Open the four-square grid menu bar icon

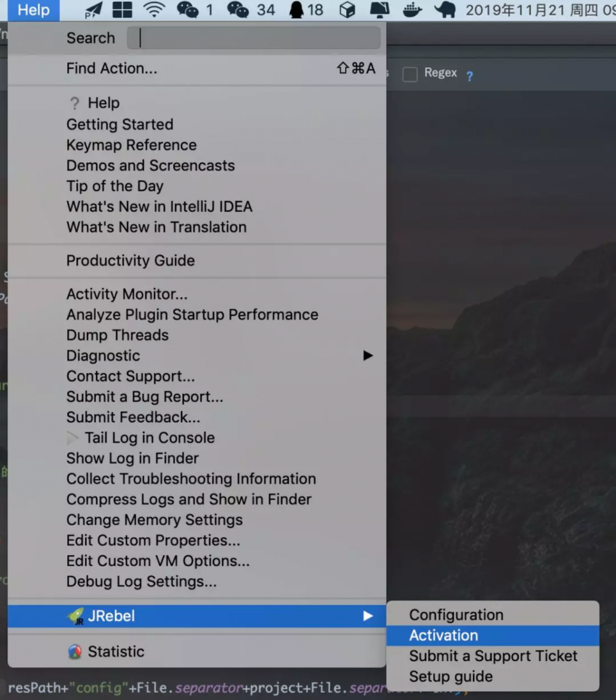122,10
